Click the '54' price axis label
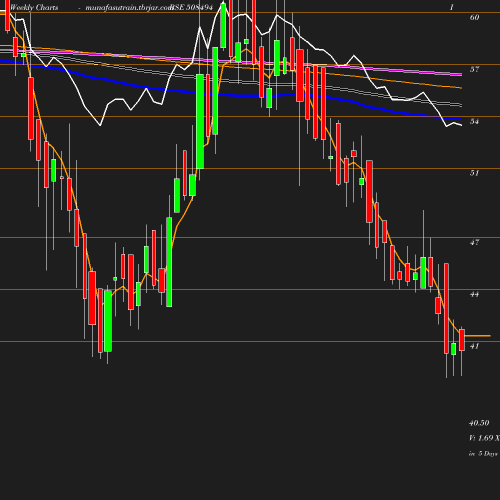This screenshot has height=500, width=500. point(474,121)
